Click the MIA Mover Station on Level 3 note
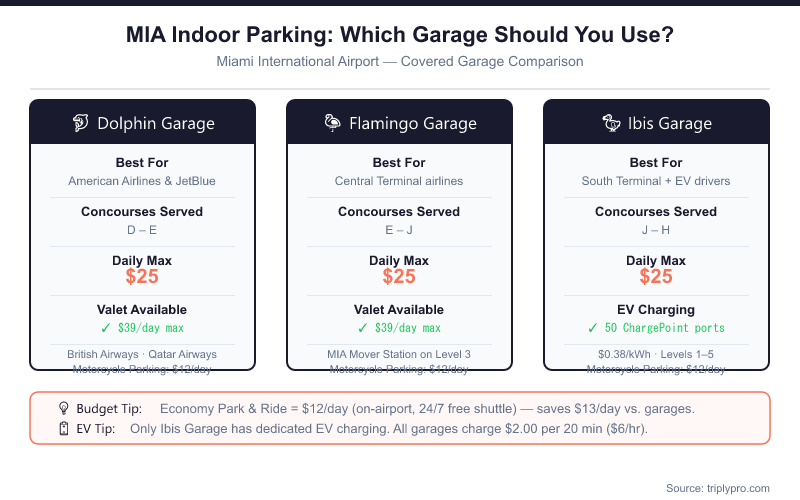 399,354
